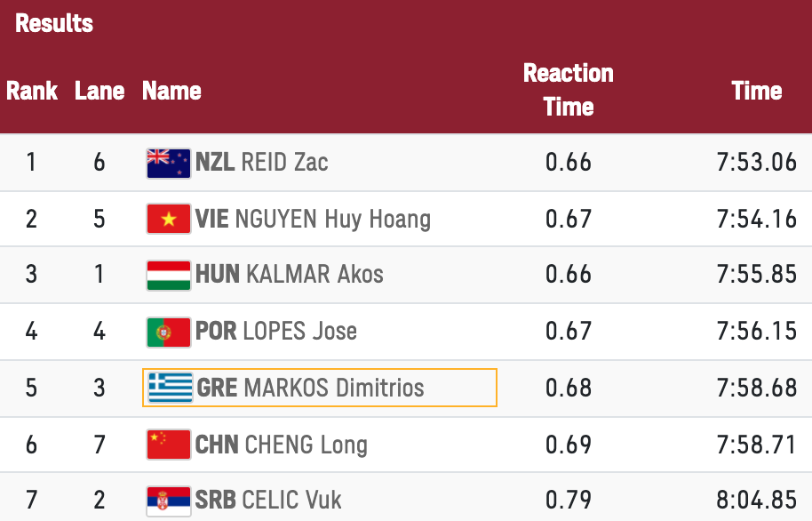Click the Vietnam flag icon

[x=168, y=219]
